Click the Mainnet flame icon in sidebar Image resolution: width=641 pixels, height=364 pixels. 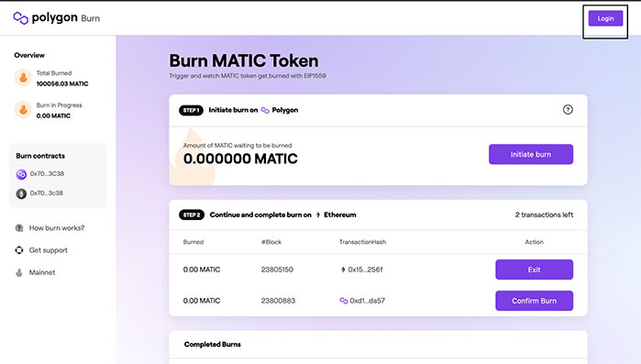tap(19, 272)
